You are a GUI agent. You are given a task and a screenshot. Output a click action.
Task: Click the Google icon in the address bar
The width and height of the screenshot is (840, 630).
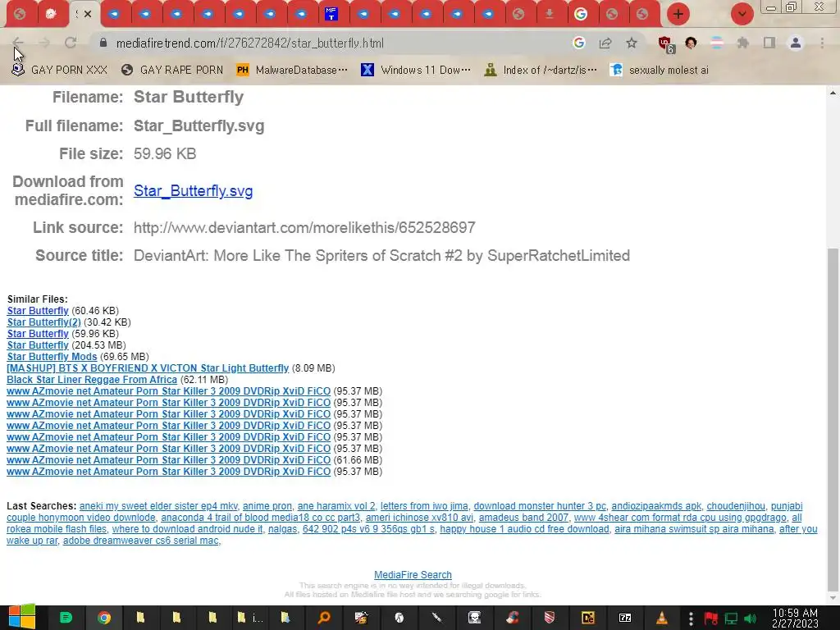578,43
